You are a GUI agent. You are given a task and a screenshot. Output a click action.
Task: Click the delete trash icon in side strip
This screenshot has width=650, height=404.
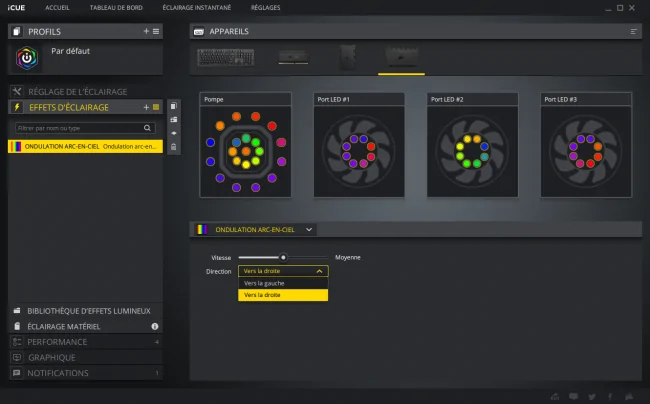click(x=174, y=147)
